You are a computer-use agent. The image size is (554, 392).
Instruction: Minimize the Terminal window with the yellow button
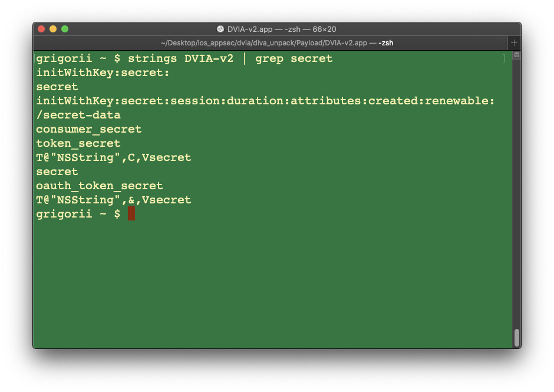(53, 29)
